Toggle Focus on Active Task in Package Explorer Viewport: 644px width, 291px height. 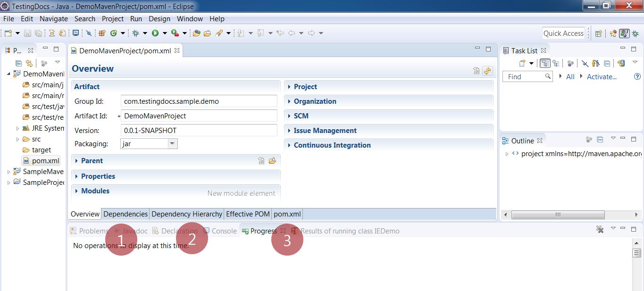(44, 63)
